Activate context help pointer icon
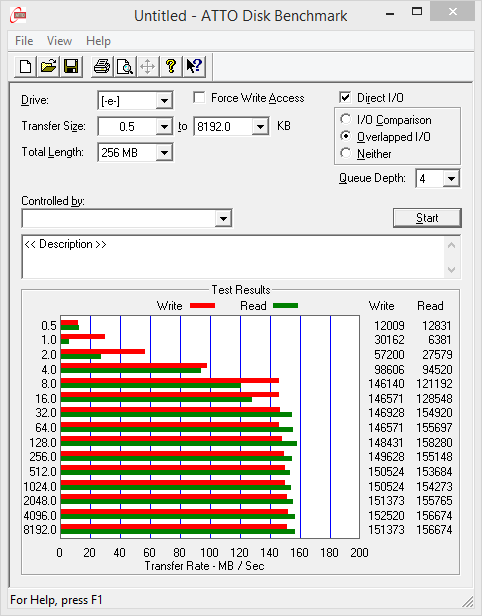 pos(194,66)
